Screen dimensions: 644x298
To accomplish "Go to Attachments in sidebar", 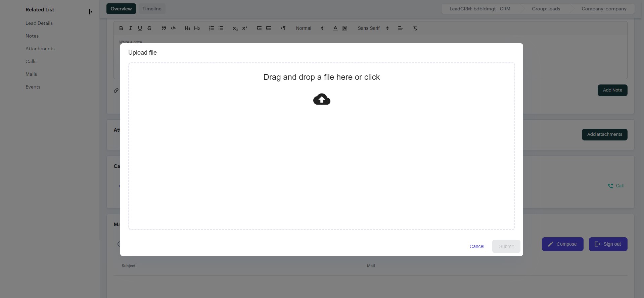I will (x=40, y=49).
